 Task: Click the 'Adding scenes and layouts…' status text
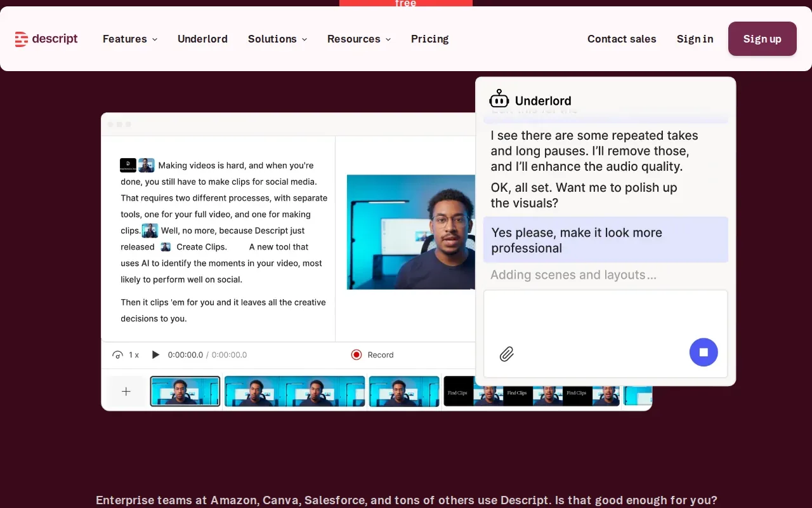click(573, 275)
